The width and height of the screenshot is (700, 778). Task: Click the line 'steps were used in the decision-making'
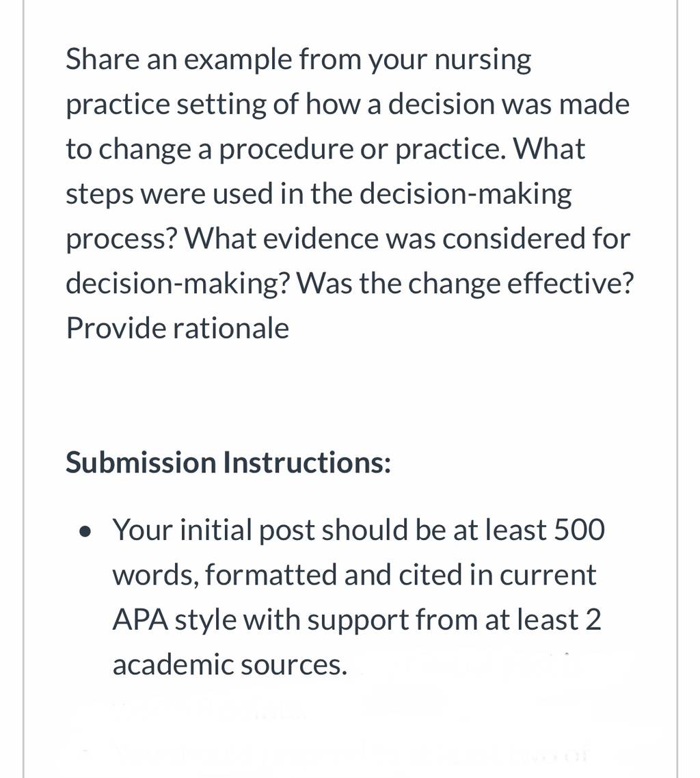[x=319, y=194]
